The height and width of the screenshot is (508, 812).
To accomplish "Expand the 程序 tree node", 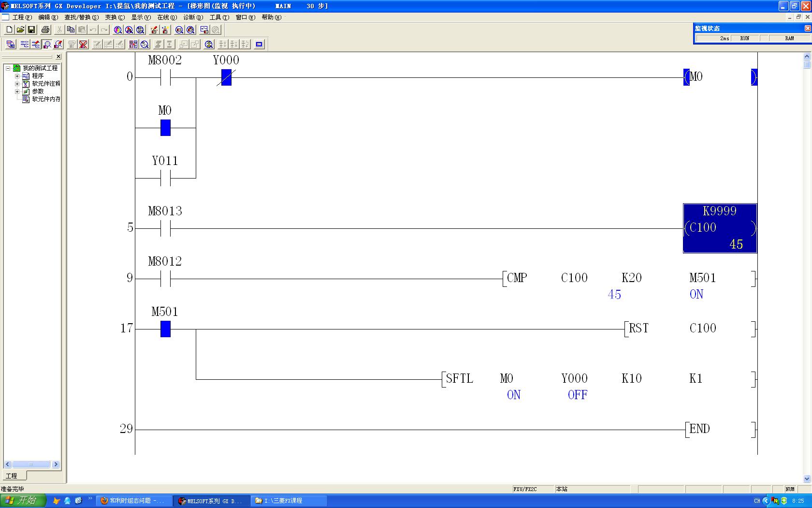I will click(17, 76).
